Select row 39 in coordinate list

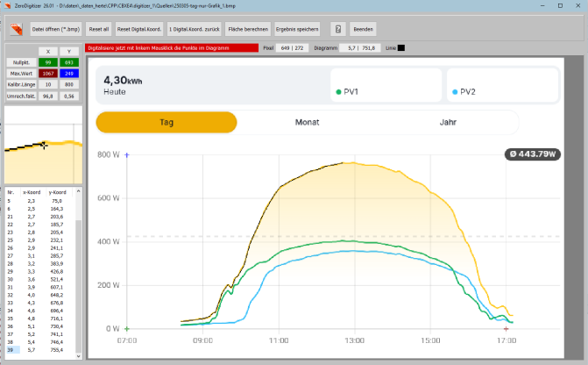pos(35,349)
